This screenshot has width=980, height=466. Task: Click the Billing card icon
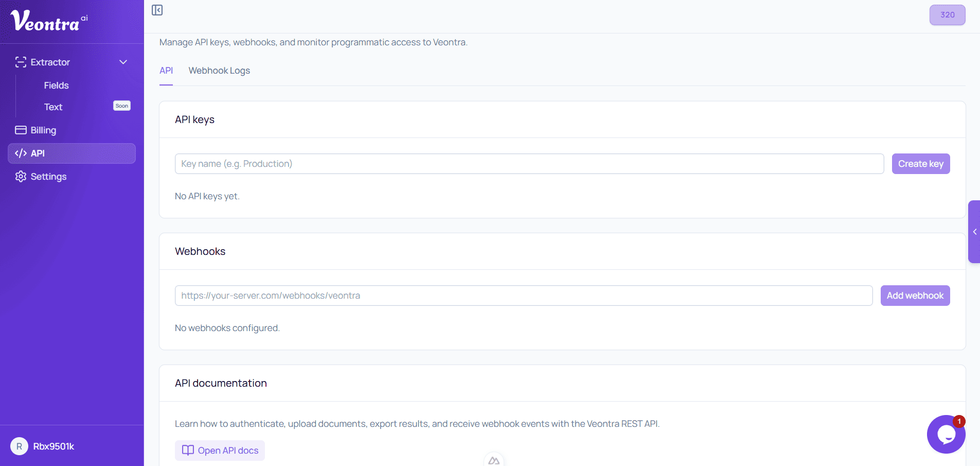click(21, 130)
